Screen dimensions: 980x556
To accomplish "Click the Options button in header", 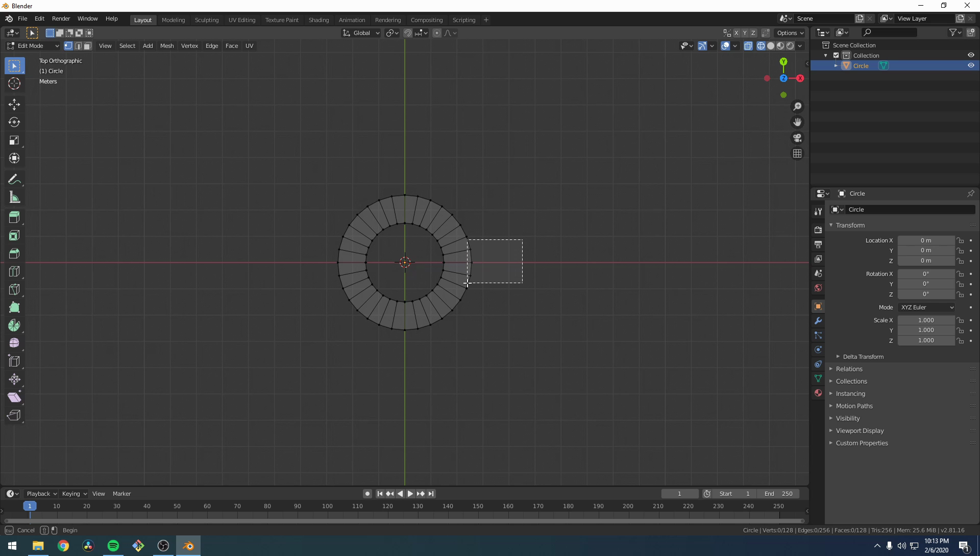I will (790, 33).
